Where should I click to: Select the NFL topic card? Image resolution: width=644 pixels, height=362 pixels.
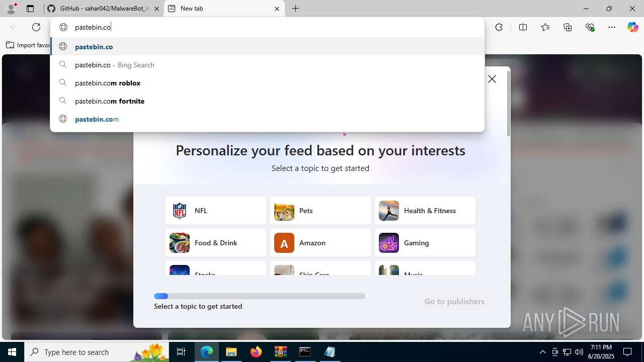click(x=216, y=211)
